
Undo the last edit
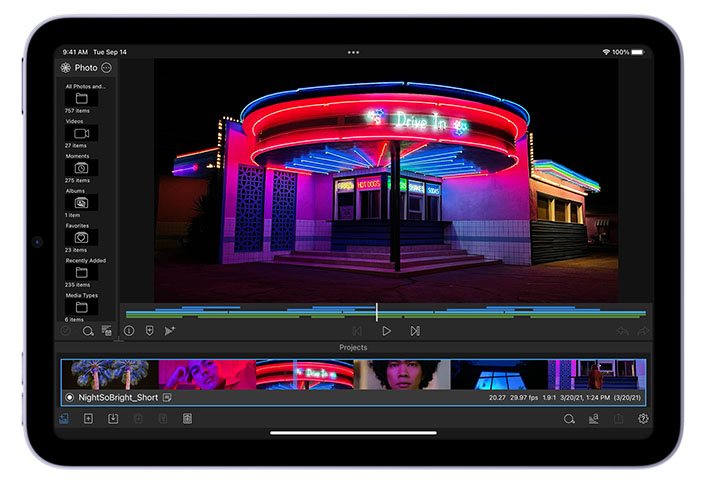pyautogui.click(x=623, y=331)
